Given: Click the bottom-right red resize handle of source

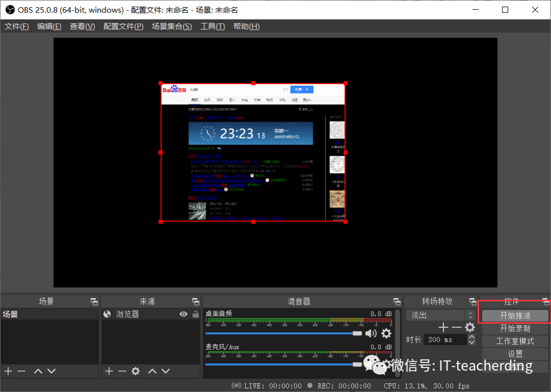Looking at the screenshot, I should 345,222.
